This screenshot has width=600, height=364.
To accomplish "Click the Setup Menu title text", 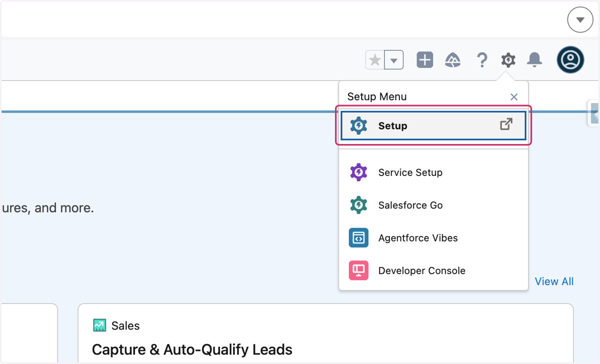I will 377,96.
